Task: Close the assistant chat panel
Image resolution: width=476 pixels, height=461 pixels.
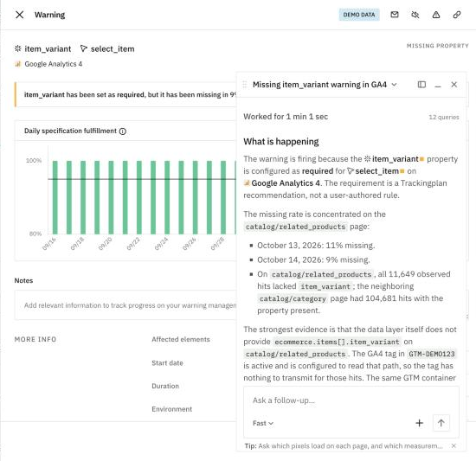Action: click(453, 85)
